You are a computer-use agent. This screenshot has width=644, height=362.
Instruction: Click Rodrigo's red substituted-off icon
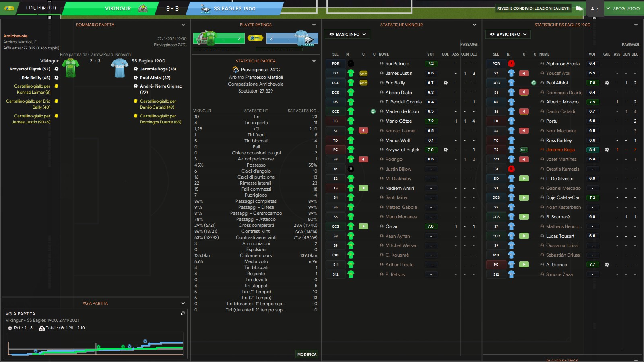coord(363,159)
